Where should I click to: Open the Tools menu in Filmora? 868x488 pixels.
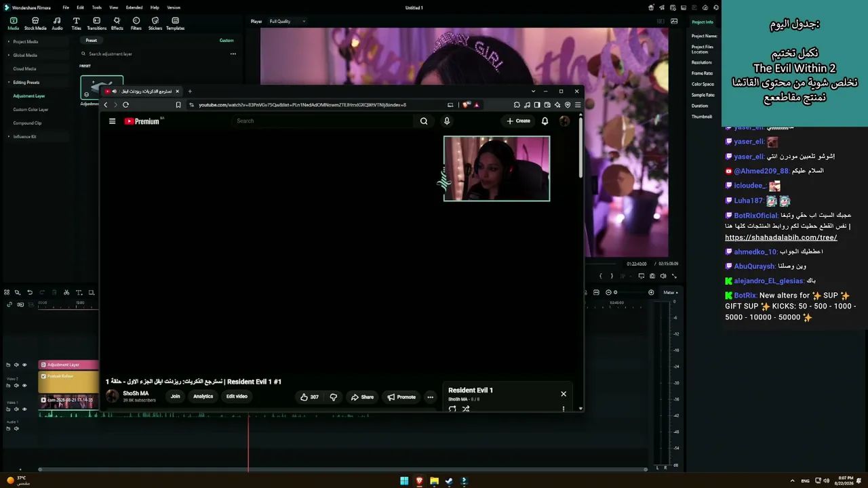click(97, 7)
